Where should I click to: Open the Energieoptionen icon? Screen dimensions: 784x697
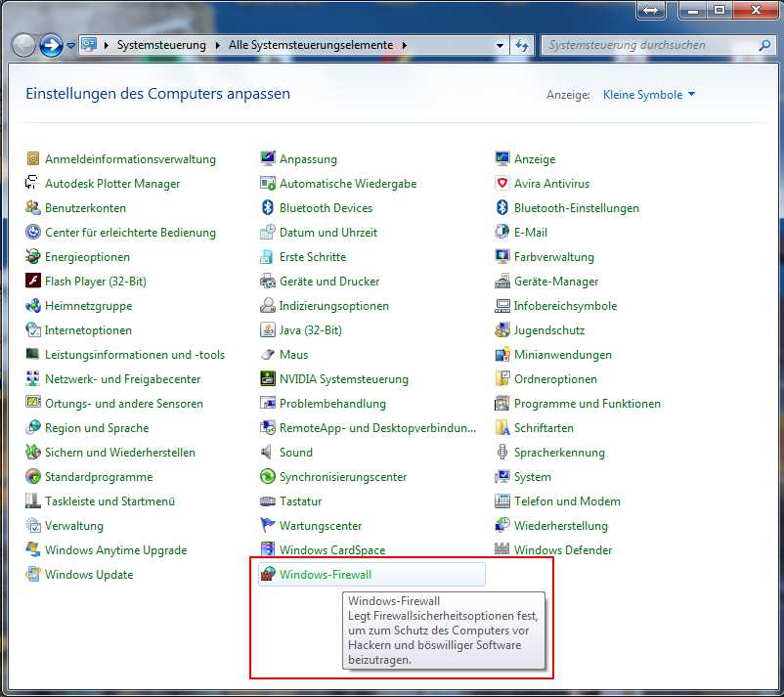point(33,256)
